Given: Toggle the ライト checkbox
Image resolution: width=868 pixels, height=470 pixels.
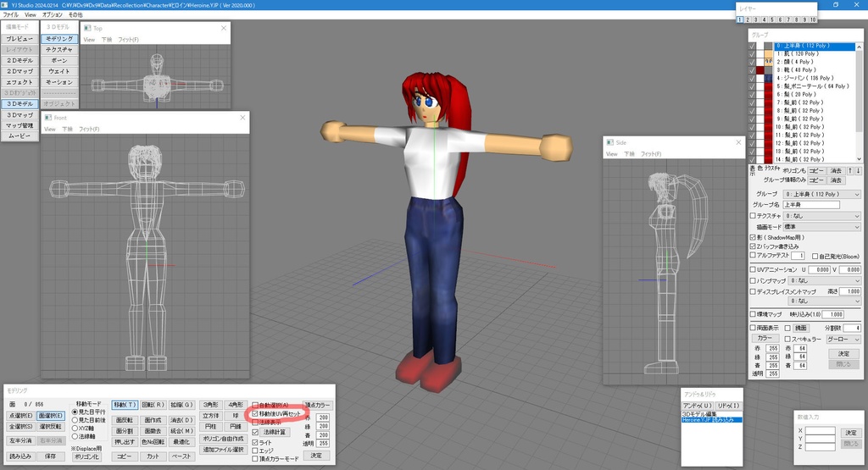Looking at the screenshot, I should (255, 442).
